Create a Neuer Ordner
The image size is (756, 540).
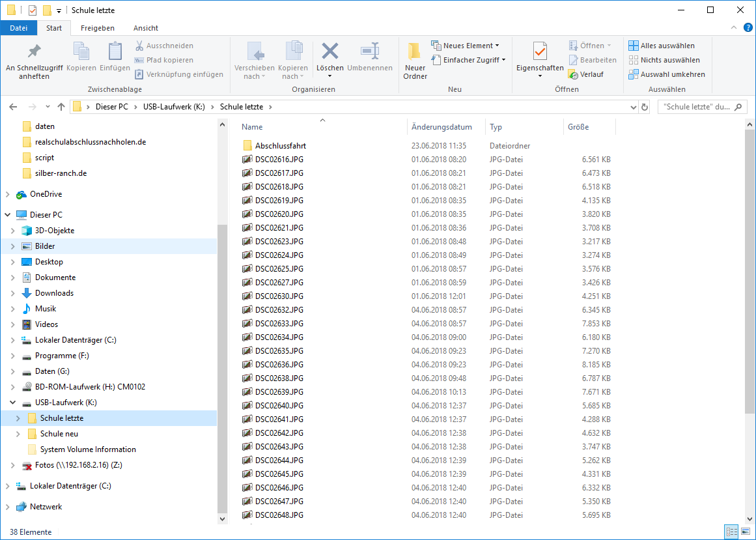pos(415,61)
